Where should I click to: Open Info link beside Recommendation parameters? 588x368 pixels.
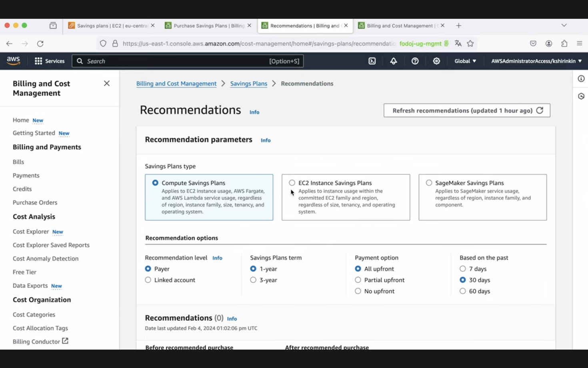[266, 140]
